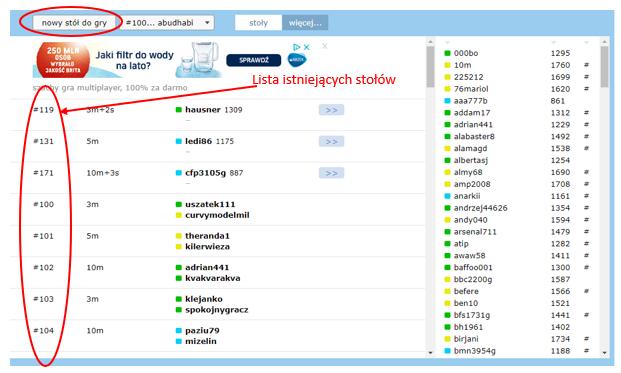The image size is (621, 373).
Task: Click the green status square beside 000bo
Action: click(x=447, y=53)
